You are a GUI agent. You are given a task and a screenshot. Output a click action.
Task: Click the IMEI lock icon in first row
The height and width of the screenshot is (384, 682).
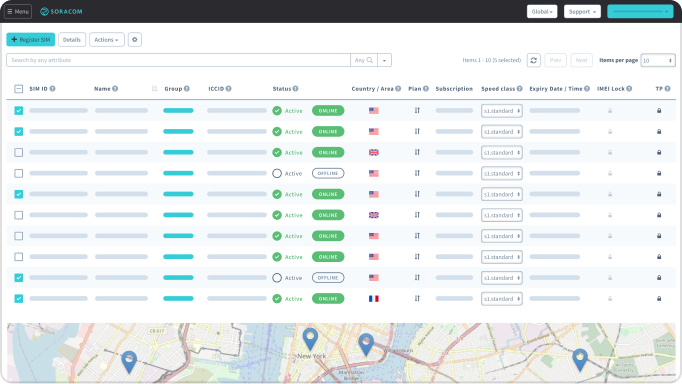(610, 111)
